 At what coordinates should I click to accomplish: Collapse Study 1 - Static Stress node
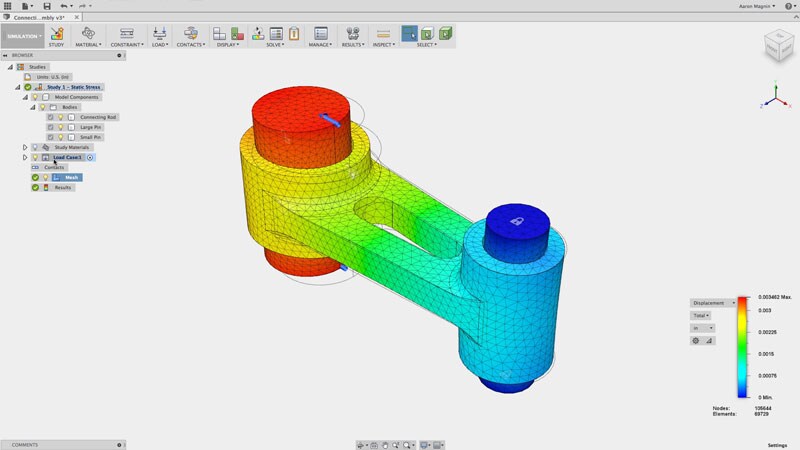tap(18, 87)
